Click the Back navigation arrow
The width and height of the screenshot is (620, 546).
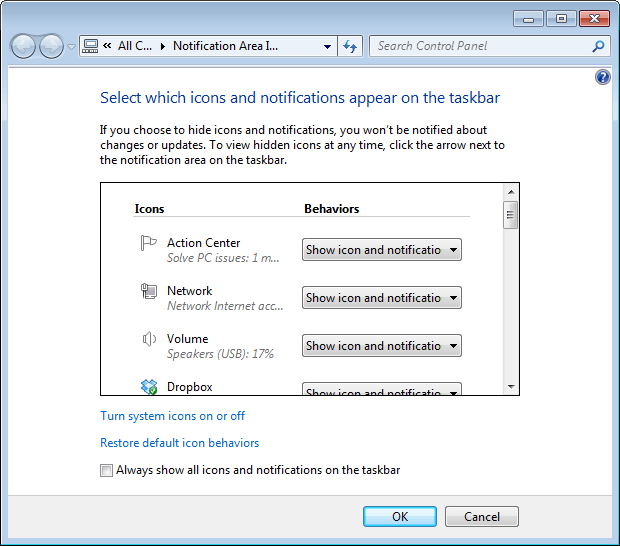pyautogui.click(x=23, y=46)
